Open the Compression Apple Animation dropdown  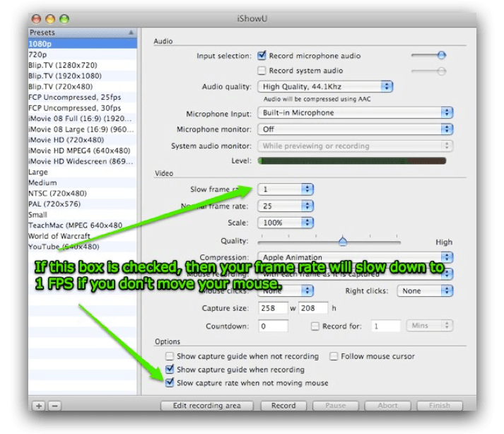point(355,257)
